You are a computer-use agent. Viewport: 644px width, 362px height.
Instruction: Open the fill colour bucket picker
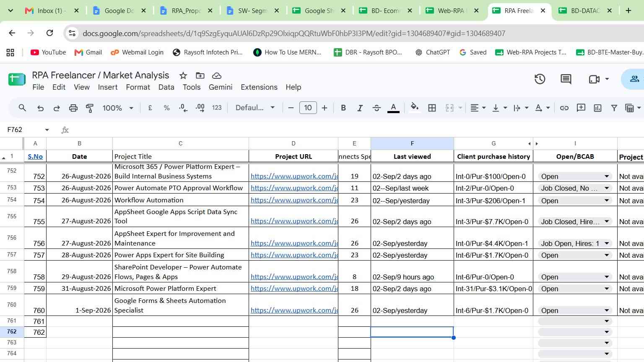414,108
